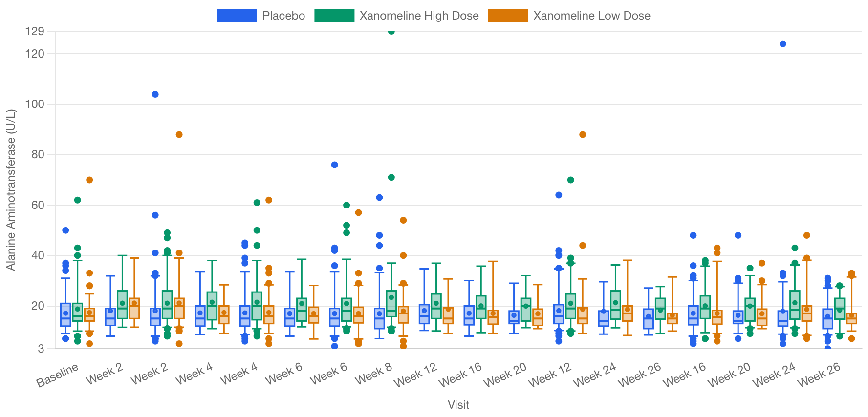The image size is (868, 417).
Task: Click the 129 y-axis tick label
Action: pyautogui.click(x=35, y=31)
